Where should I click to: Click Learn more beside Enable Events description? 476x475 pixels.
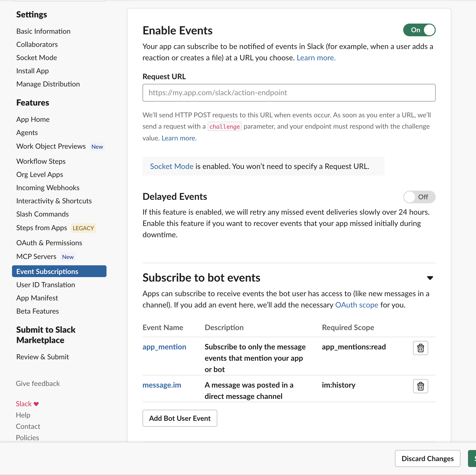(316, 58)
